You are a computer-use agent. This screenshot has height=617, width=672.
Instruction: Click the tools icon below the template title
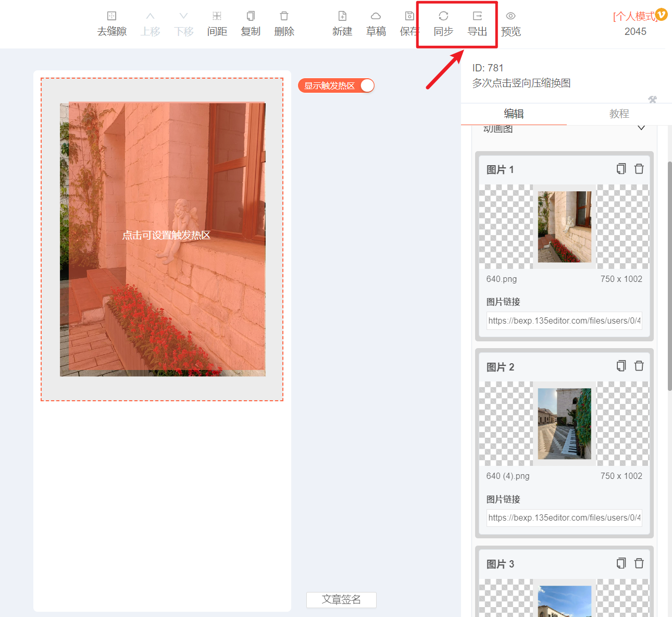pyautogui.click(x=653, y=100)
